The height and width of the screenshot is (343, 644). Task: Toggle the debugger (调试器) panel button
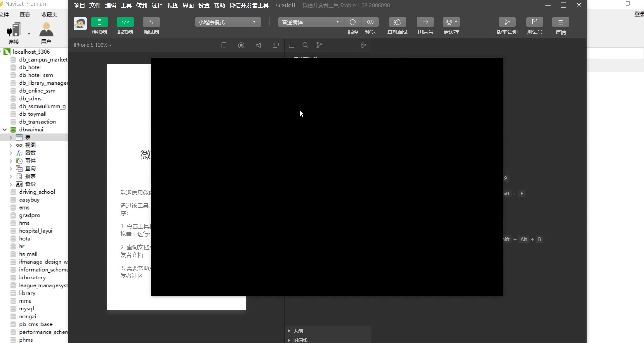(151, 22)
